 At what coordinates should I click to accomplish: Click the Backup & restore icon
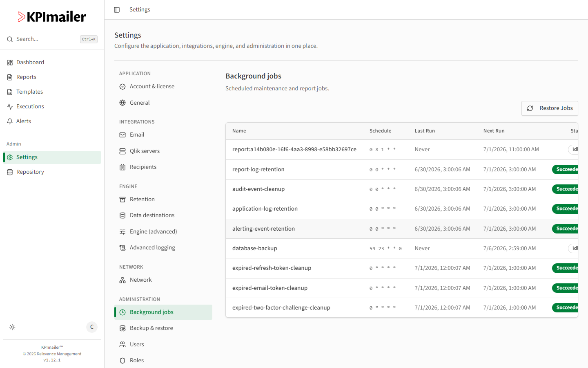pos(122,328)
